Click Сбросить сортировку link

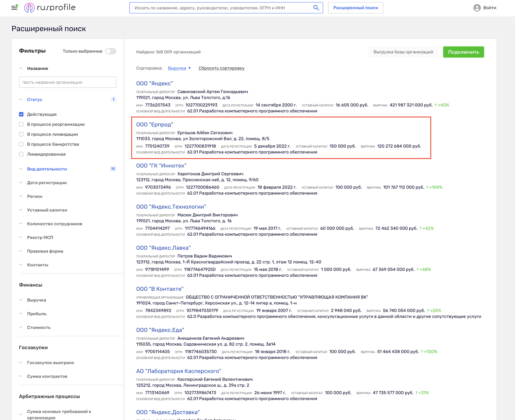click(x=221, y=68)
